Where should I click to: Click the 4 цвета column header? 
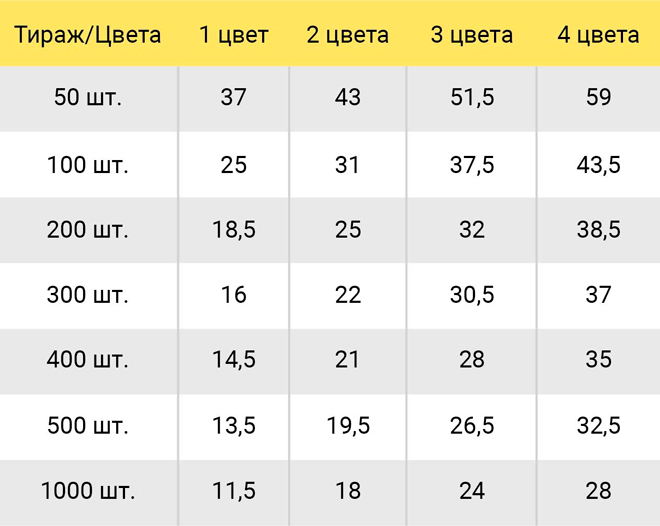pos(598,35)
